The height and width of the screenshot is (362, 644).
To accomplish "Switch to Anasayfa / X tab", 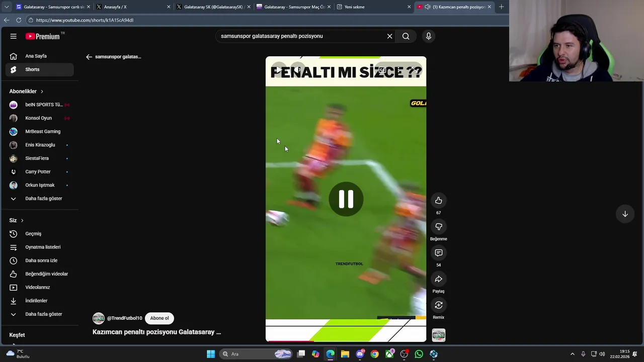I will point(133,7).
